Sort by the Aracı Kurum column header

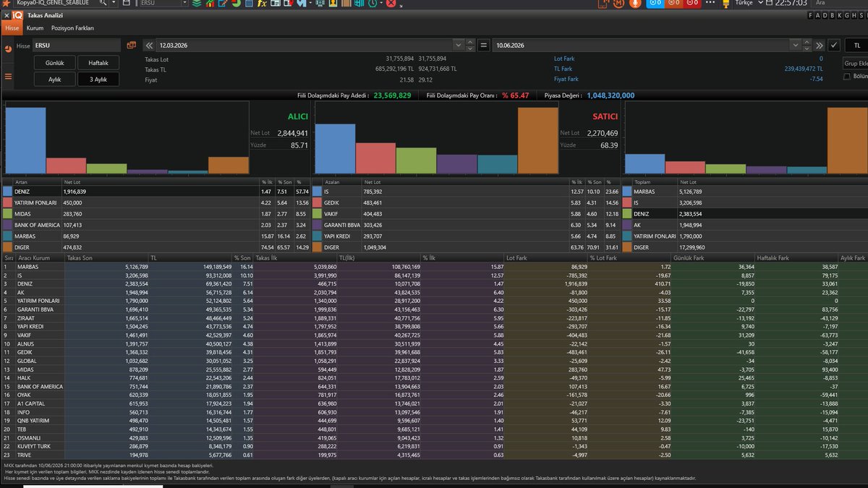click(x=41, y=257)
